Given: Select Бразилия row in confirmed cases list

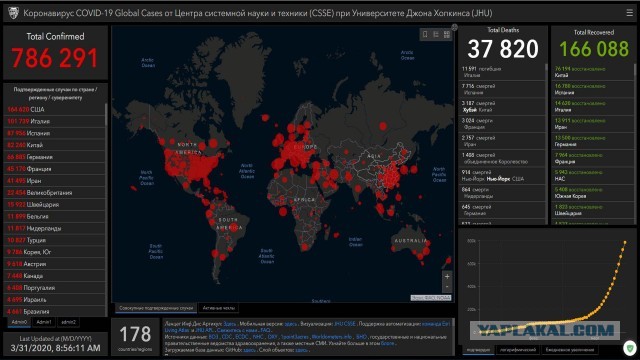Looking at the screenshot, I should pyautogui.click(x=54, y=311).
